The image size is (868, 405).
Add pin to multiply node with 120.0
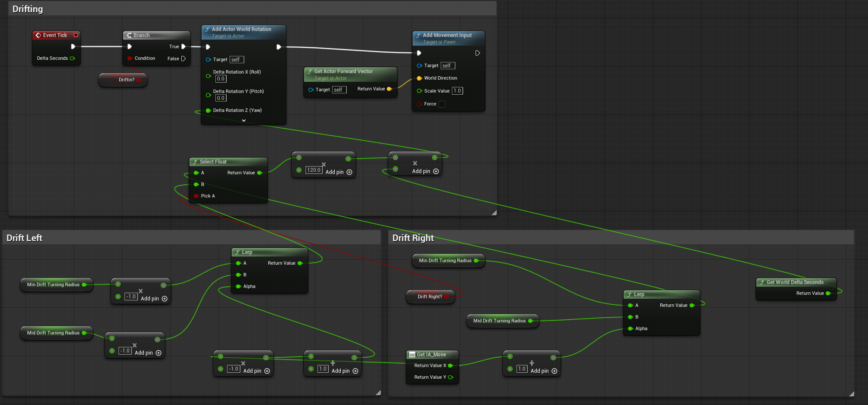(x=349, y=172)
